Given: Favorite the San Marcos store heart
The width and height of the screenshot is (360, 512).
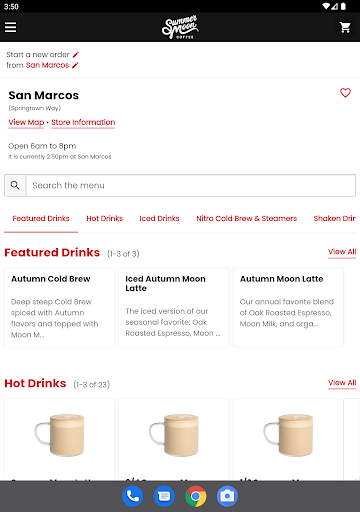Looking at the screenshot, I should coord(345,93).
